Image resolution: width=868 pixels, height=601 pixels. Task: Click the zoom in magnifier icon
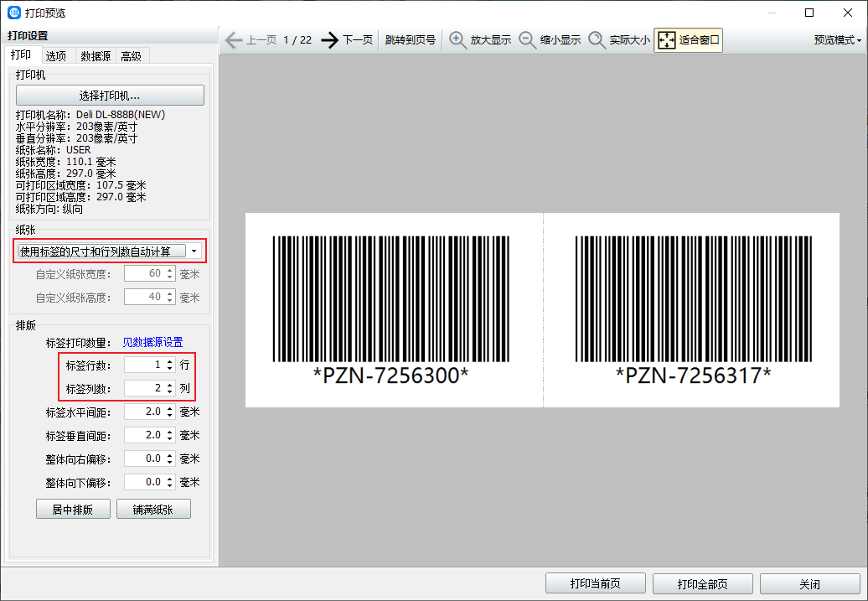457,40
